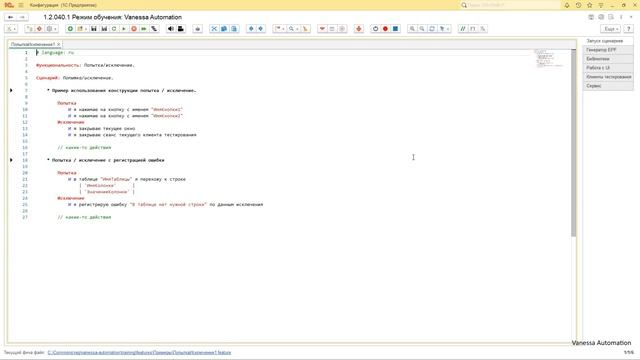Click the first magnifier zoom icon
Screen dimensions: 640x360
(412, 29)
